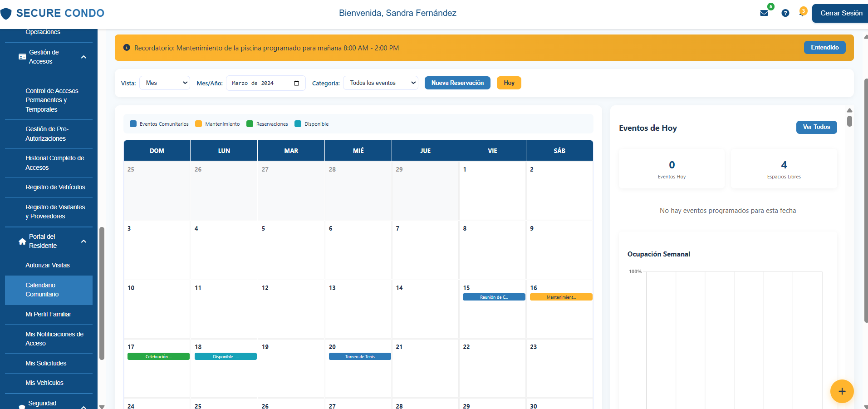Image resolution: width=868 pixels, height=409 pixels.
Task: Click the Cerrar Sesión button
Action: tap(841, 13)
